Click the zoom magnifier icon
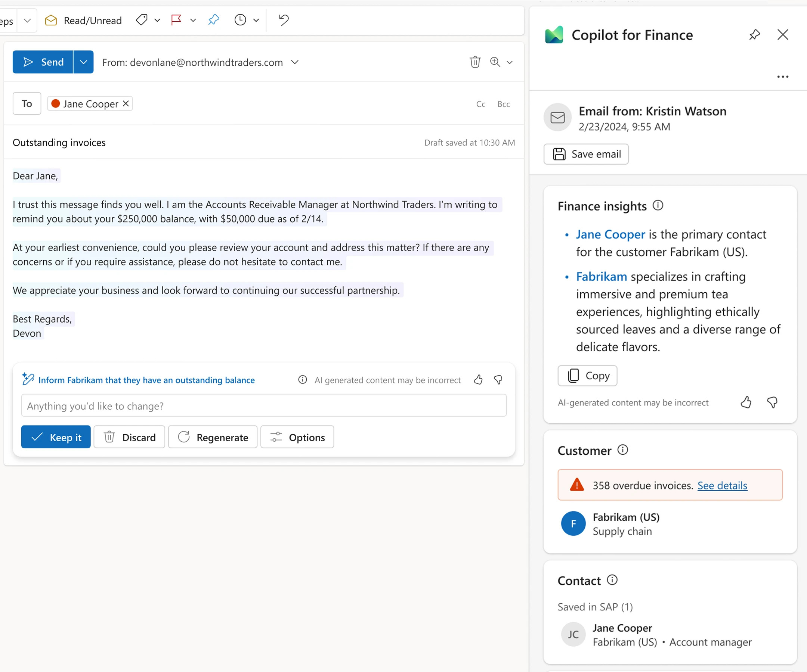 click(495, 62)
